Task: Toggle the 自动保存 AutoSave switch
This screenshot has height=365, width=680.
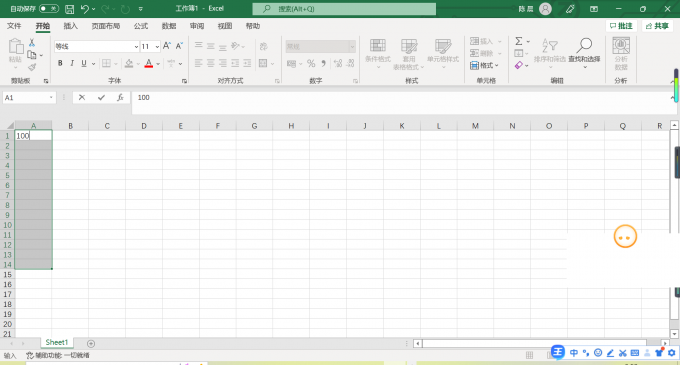Action: click(49, 9)
